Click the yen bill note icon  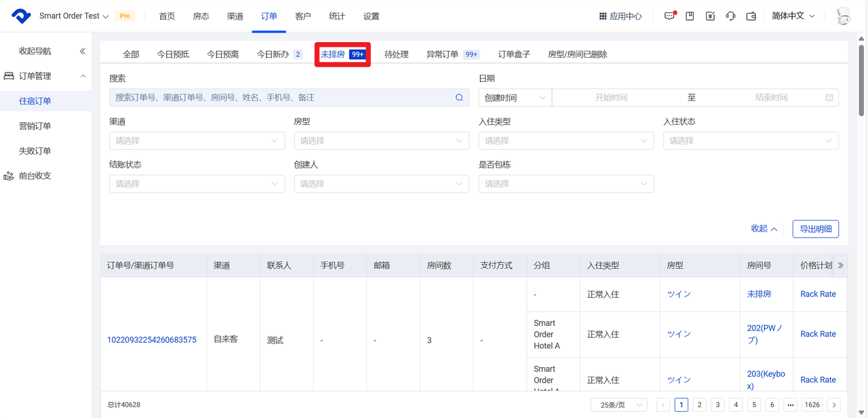(710, 16)
